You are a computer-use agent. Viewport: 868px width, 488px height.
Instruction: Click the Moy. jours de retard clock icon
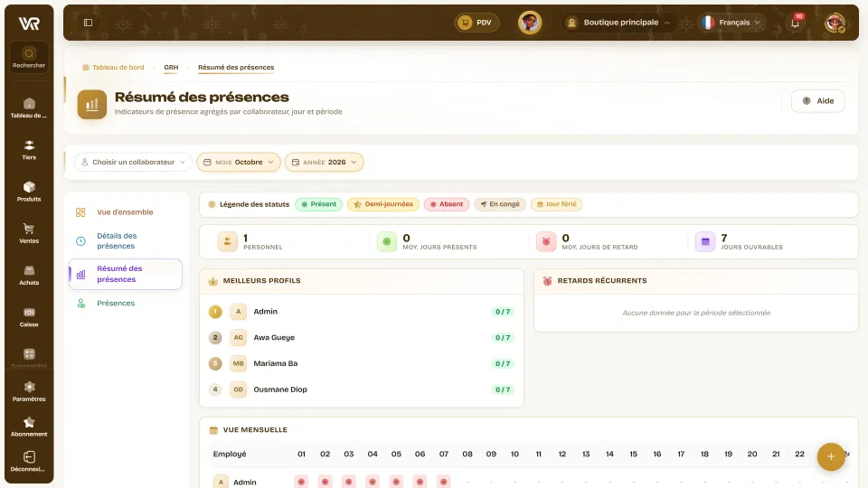(x=546, y=242)
